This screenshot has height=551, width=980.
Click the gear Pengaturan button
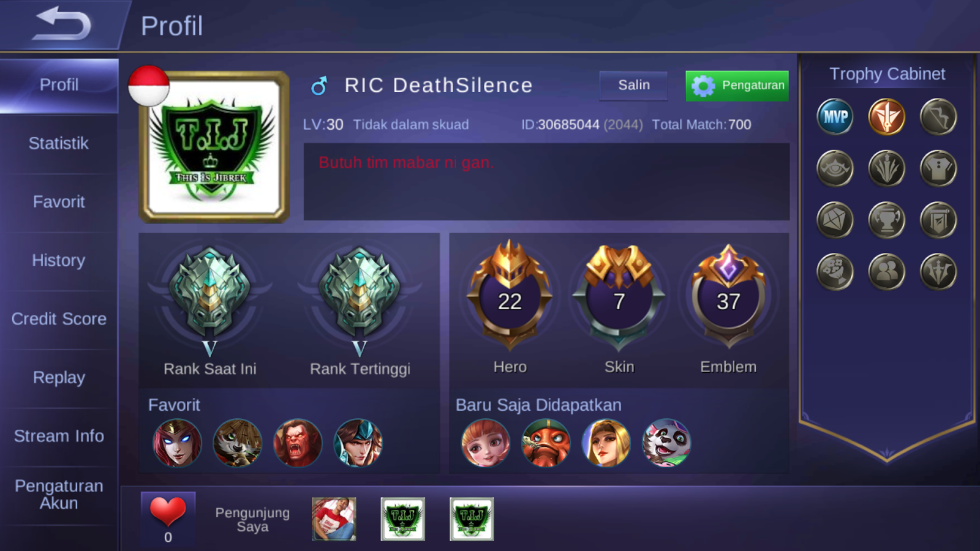point(737,86)
